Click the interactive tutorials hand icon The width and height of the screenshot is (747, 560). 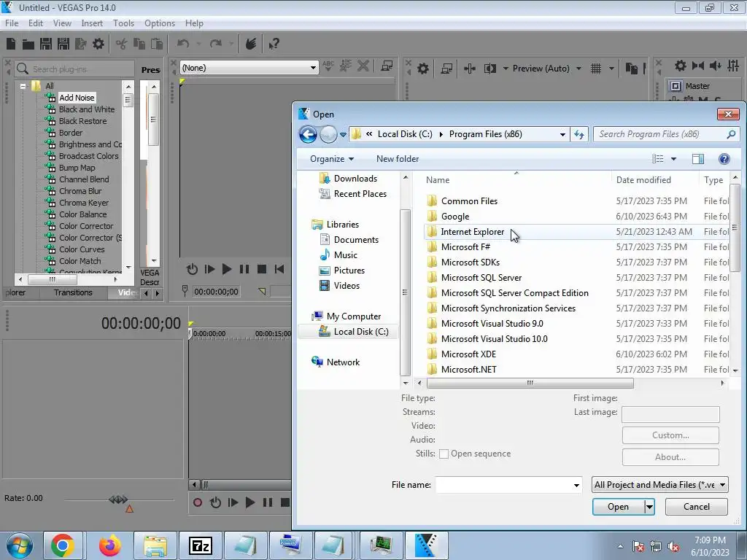pyautogui.click(x=251, y=44)
